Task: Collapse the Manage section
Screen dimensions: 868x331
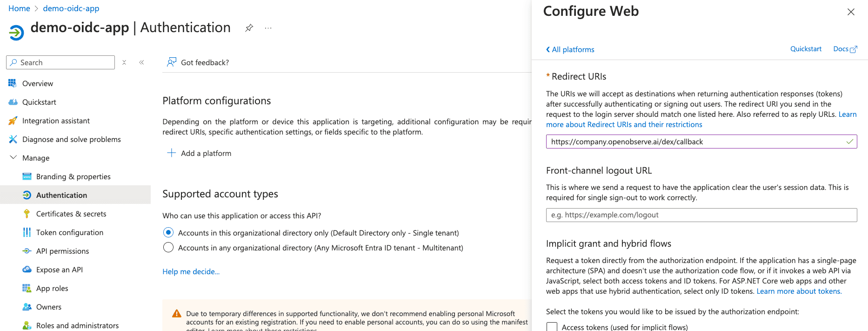Action: [13, 157]
